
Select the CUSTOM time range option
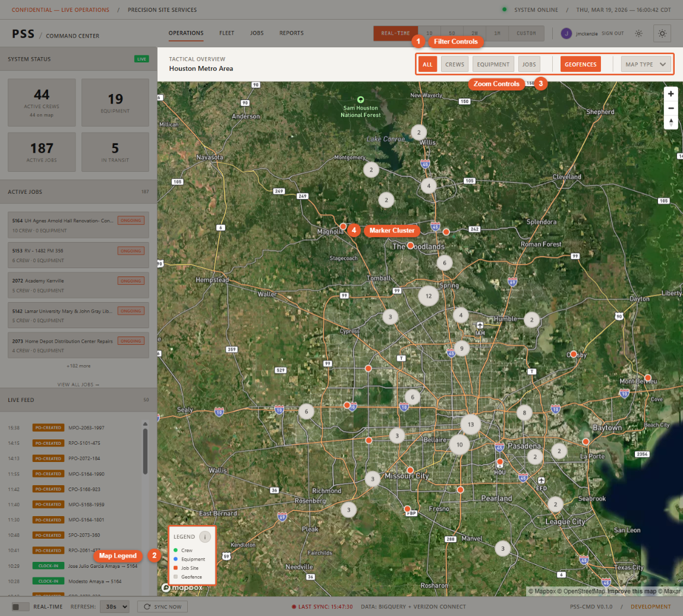click(526, 33)
